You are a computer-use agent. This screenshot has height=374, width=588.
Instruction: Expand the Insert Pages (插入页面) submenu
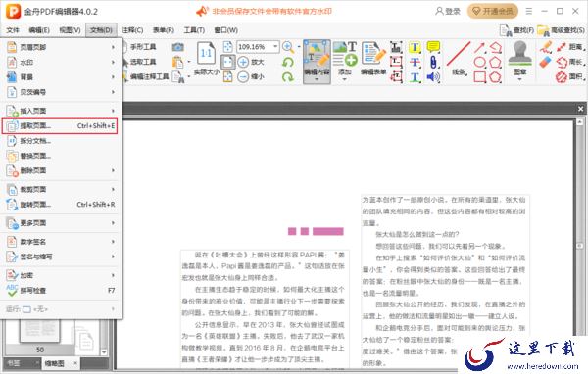pos(62,111)
